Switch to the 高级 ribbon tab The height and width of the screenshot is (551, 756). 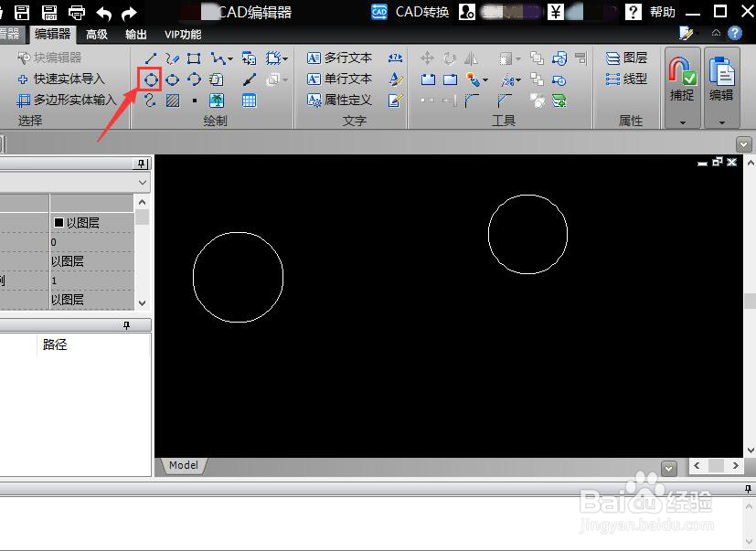pos(96,34)
